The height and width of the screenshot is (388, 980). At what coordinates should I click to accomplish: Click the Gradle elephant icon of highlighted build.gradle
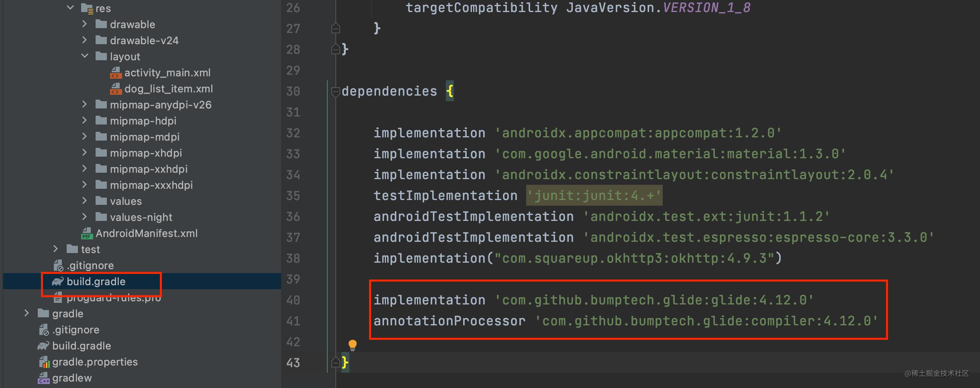58,282
